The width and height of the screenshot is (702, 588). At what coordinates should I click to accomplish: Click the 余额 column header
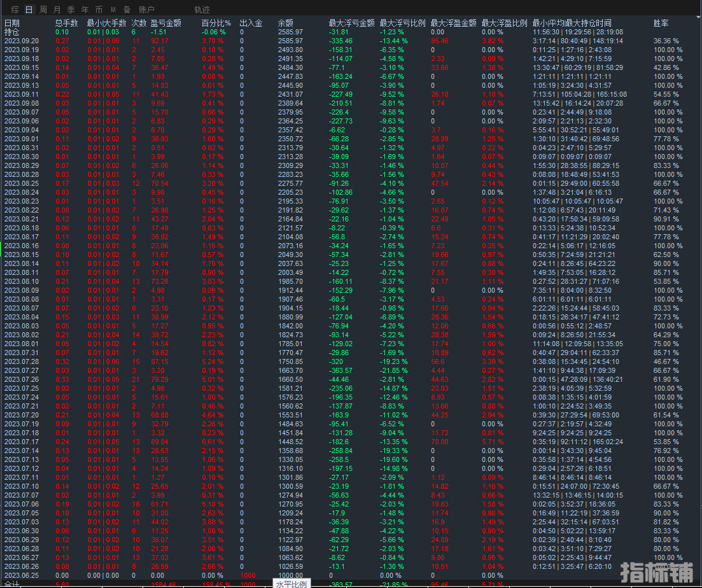(x=286, y=23)
